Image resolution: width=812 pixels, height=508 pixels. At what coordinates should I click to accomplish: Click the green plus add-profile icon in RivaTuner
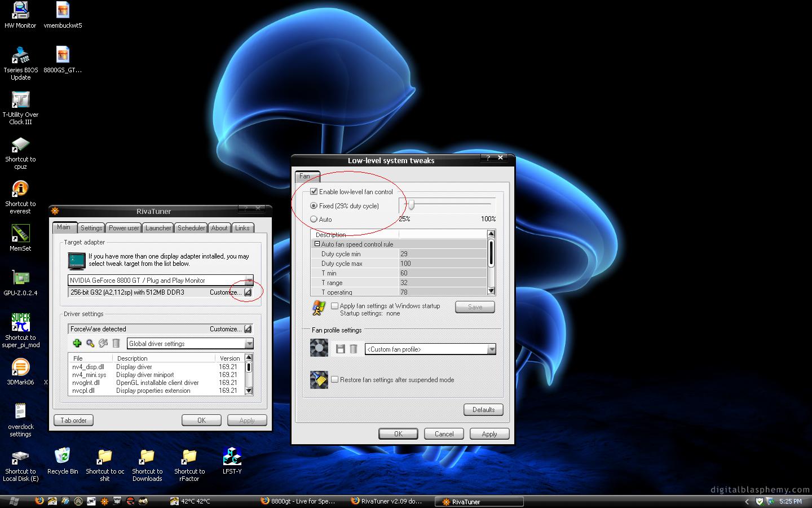pyautogui.click(x=77, y=343)
